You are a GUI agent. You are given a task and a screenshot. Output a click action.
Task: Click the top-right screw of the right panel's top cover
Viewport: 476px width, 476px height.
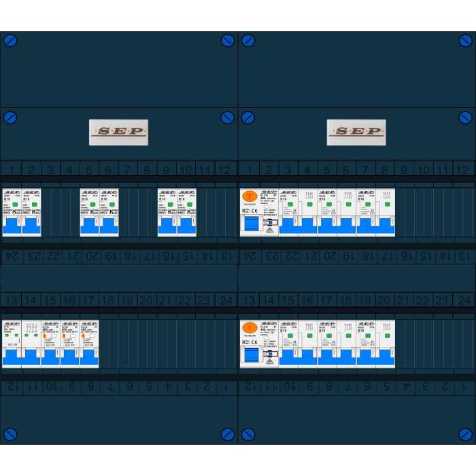pyautogui.click(x=465, y=40)
